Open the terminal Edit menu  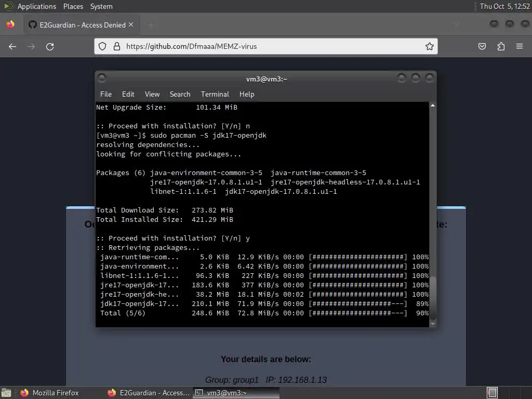pos(128,95)
